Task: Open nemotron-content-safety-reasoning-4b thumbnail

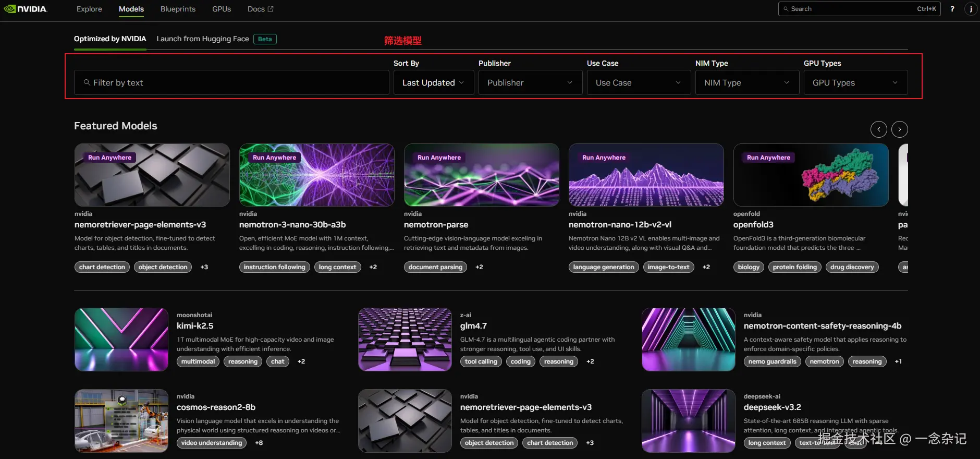Action: pyautogui.click(x=689, y=340)
